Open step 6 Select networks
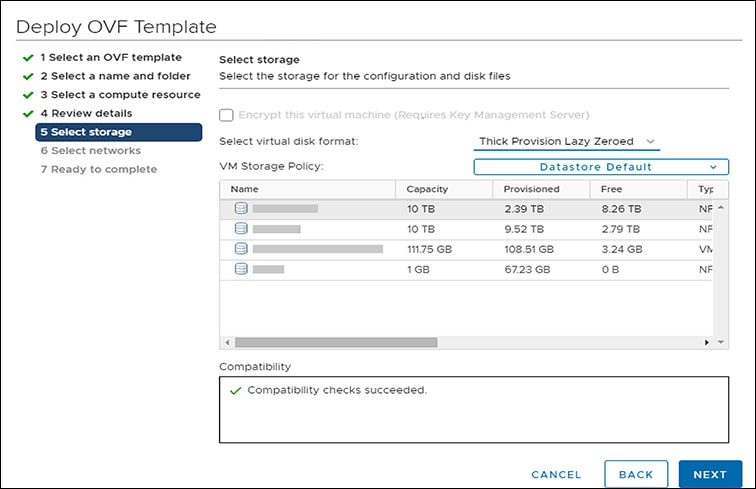Image resolution: width=756 pixels, height=489 pixels. (x=90, y=151)
